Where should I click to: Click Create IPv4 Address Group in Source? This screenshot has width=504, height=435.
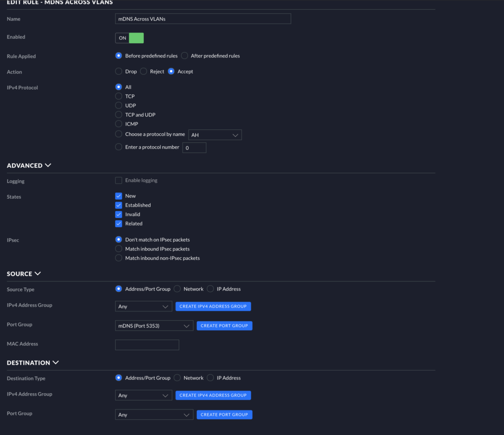213,307
